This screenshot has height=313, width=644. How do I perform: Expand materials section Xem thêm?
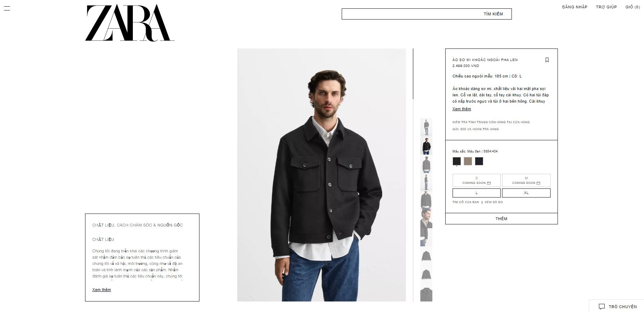pyautogui.click(x=101, y=290)
